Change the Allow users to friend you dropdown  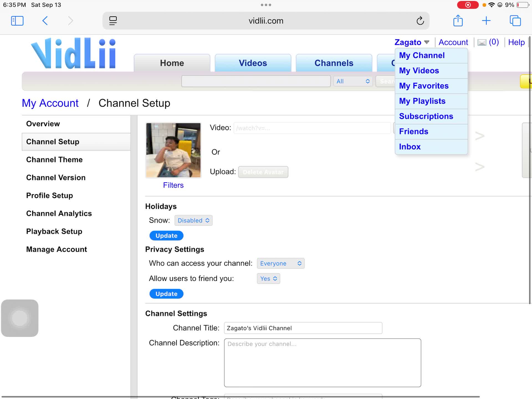(x=268, y=279)
